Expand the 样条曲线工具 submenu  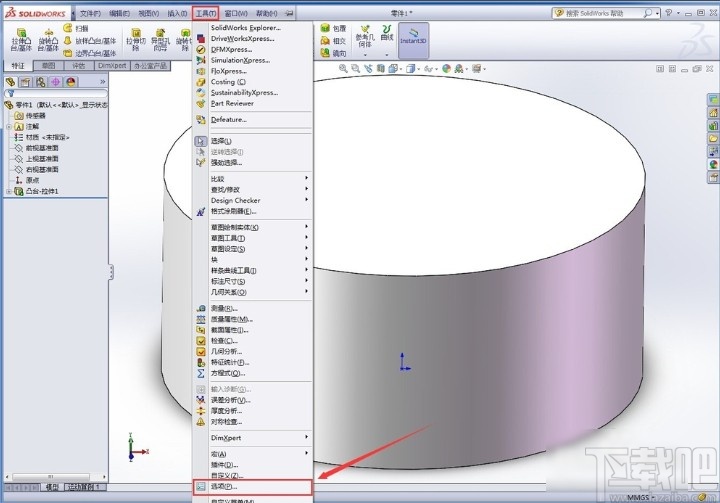point(253,271)
